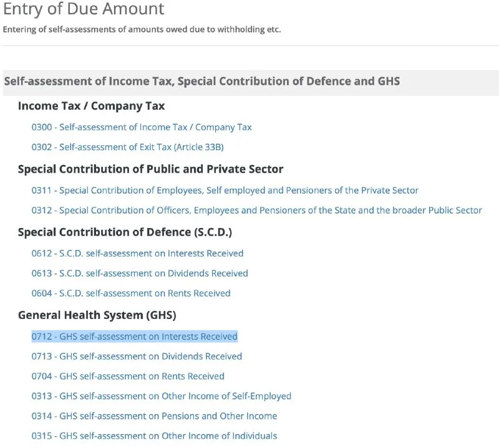Click the grey Self-assessment of Income Tax section header
The width and height of the screenshot is (499, 448).
tap(201, 82)
